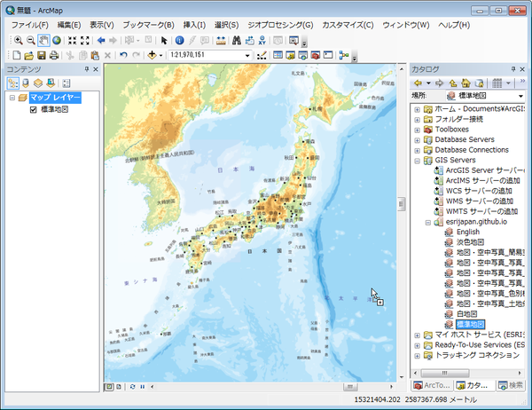Open the Find binoculars tool
The image size is (532, 410).
click(x=237, y=41)
